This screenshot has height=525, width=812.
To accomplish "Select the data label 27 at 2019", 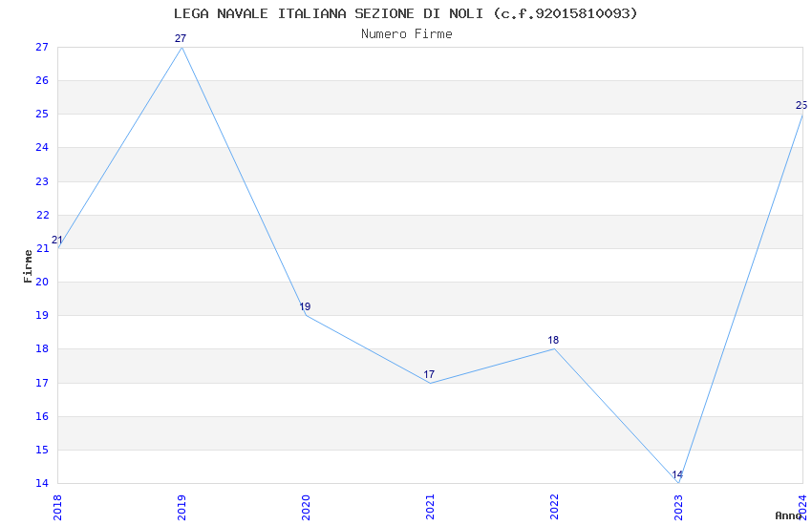I will point(181,38).
